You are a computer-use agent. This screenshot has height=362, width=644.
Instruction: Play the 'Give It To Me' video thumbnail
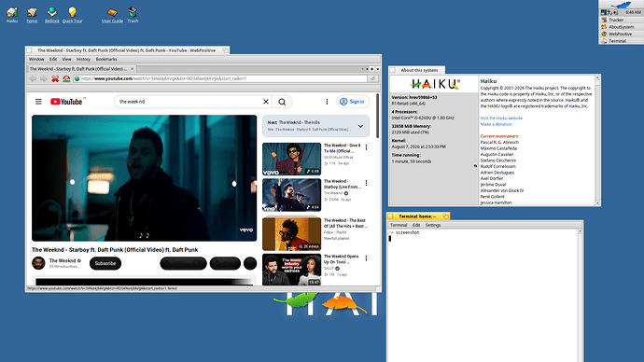click(291, 160)
